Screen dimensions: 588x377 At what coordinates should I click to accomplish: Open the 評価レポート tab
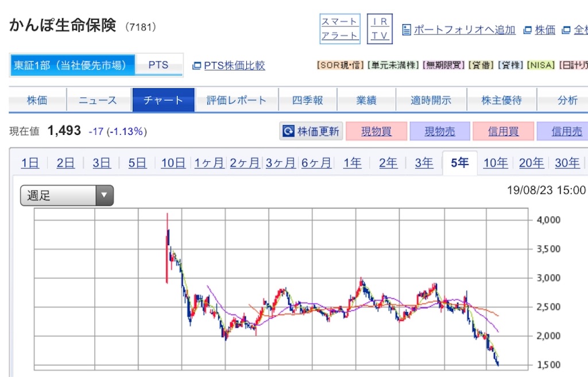237,100
